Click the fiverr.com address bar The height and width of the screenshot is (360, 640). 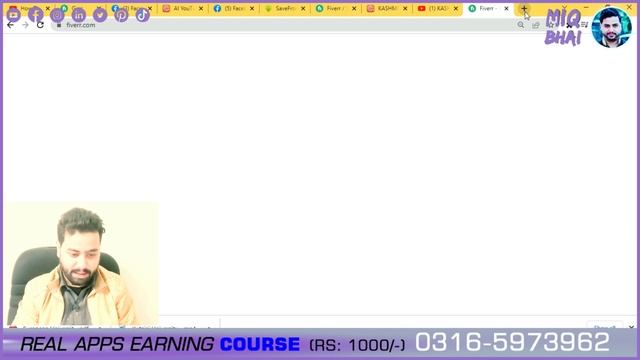pos(286,25)
